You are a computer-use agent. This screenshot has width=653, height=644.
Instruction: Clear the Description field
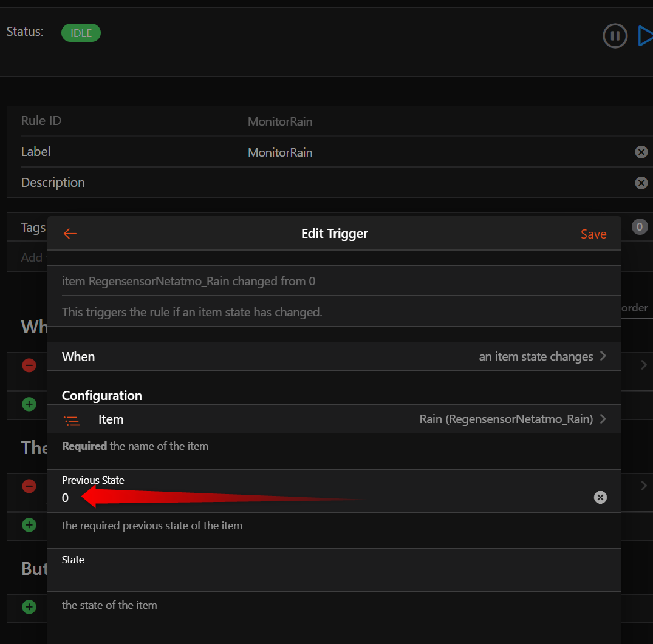pyautogui.click(x=641, y=183)
